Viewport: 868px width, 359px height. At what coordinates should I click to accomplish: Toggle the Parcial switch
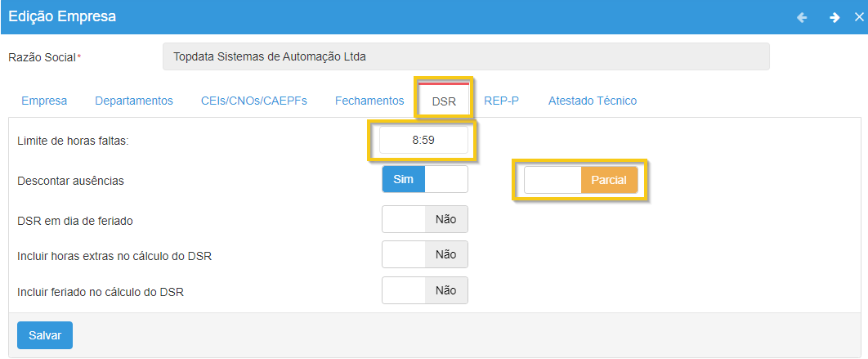(580, 180)
